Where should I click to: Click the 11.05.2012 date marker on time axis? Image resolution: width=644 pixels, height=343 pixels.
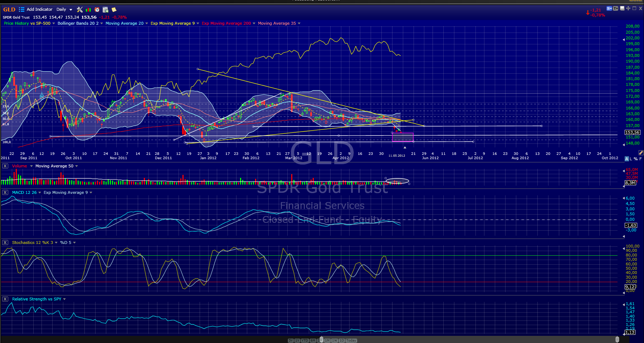(x=397, y=156)
